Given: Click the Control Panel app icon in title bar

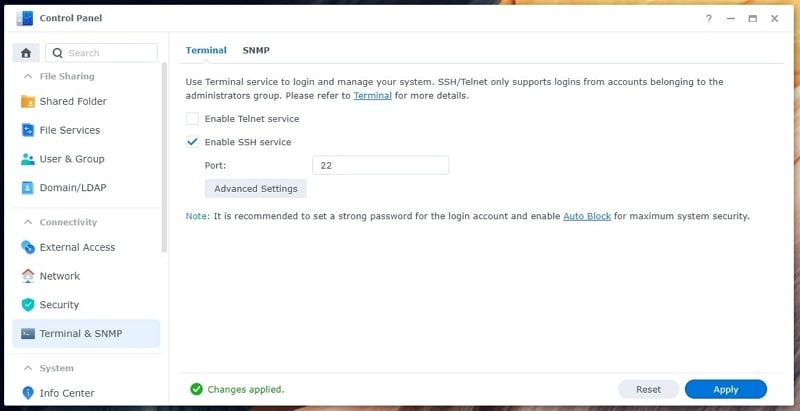Looking at the screenshot, I should (x=24, y=18).
